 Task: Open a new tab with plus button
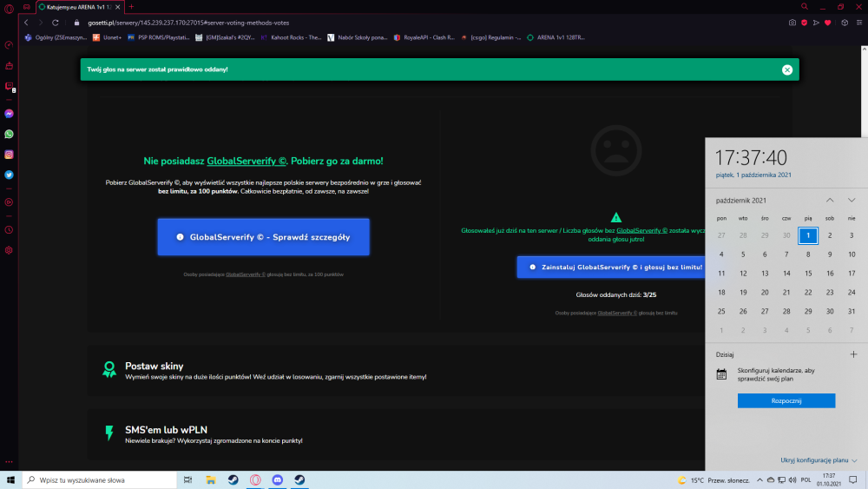pos(132,7)
